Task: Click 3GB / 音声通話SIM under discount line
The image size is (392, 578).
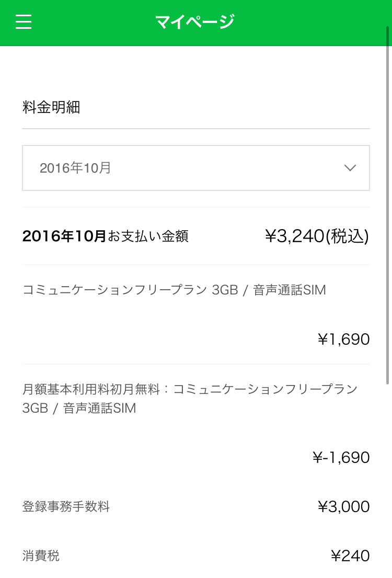Action: coord(79,408)
